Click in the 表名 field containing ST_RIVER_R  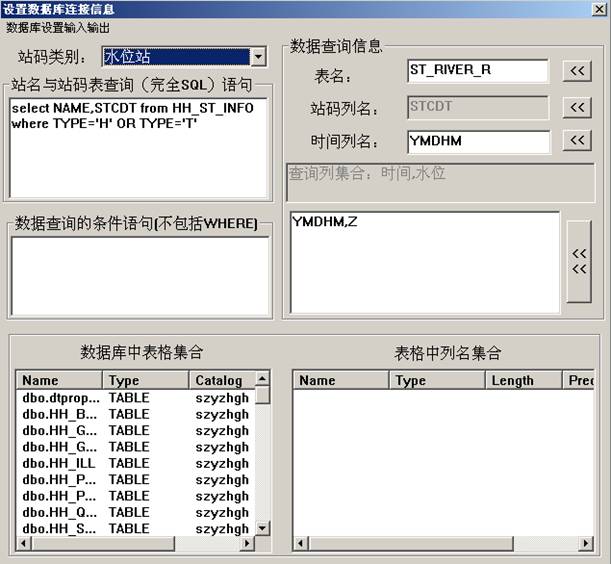[x=477, y=71]
